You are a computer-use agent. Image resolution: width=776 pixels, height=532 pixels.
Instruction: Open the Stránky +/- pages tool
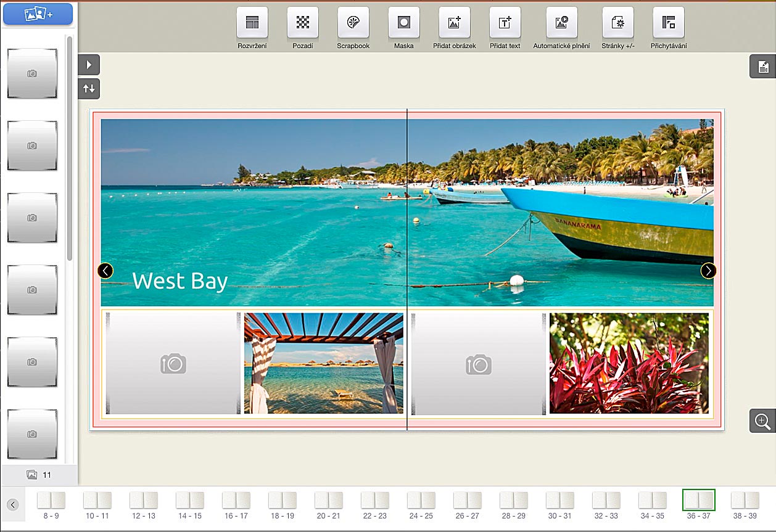coord(618,23)
